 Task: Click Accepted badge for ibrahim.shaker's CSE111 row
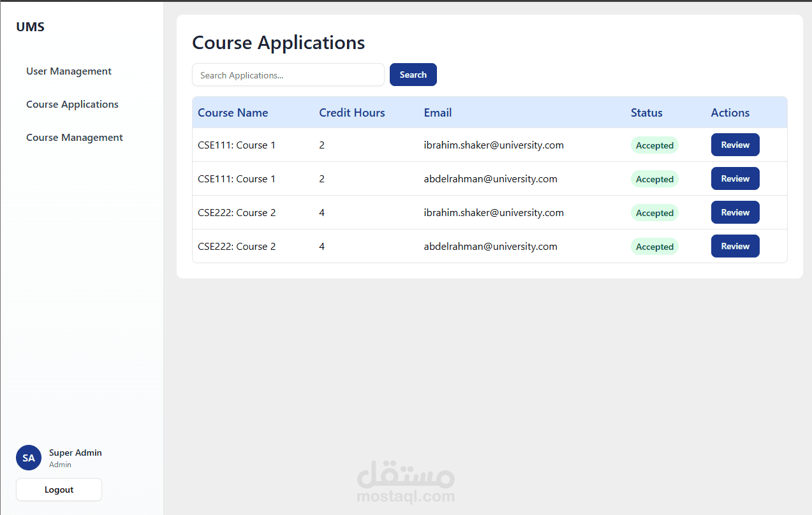coord(654,145)
